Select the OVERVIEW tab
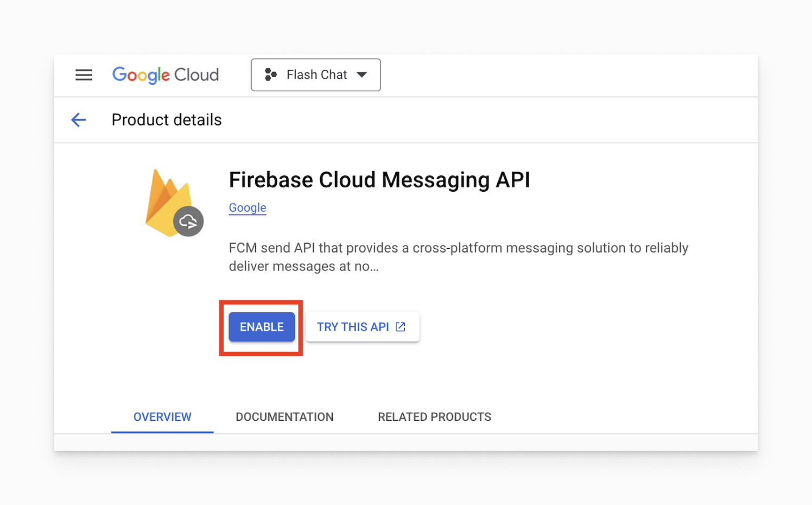Viewport: 812px width, 505px height. coord(162,416)
